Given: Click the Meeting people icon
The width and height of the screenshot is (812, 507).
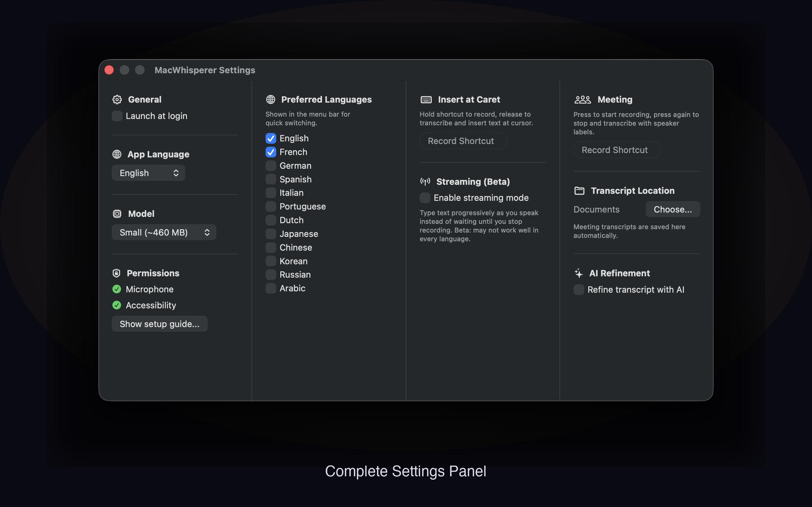Looking at the screenshot, I should point(582,99).
